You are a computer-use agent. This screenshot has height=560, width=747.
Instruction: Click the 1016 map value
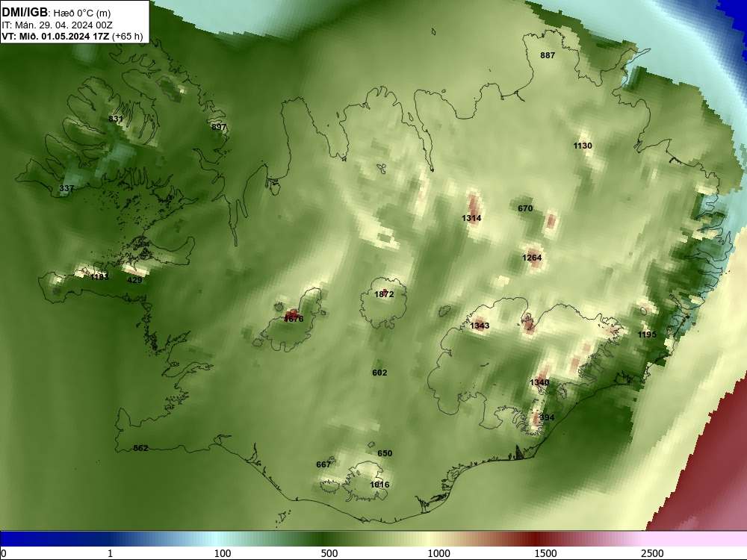click(379, 485)
